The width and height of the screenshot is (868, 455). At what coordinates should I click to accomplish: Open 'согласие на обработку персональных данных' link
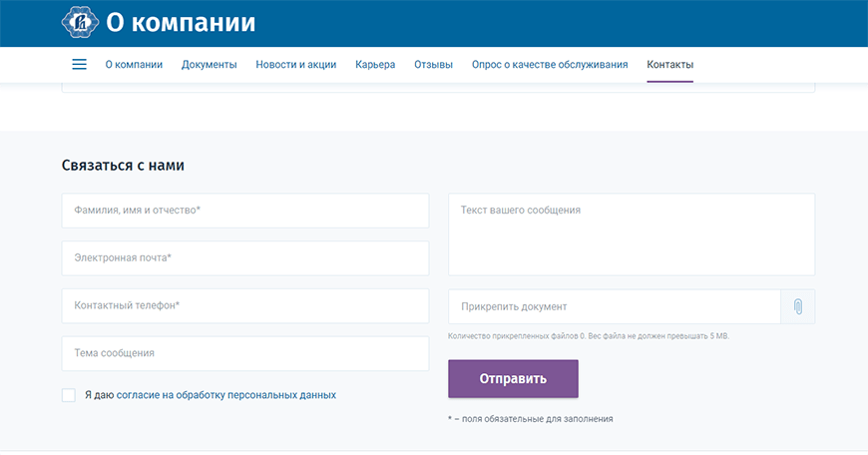coord(226,395)
